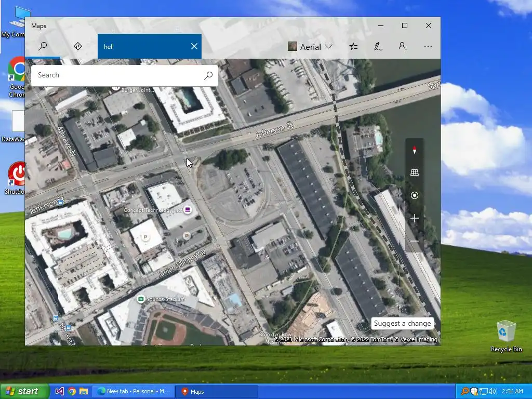Click the security shield tray icon
The image size is (532, 399).
tap(474, 392)
